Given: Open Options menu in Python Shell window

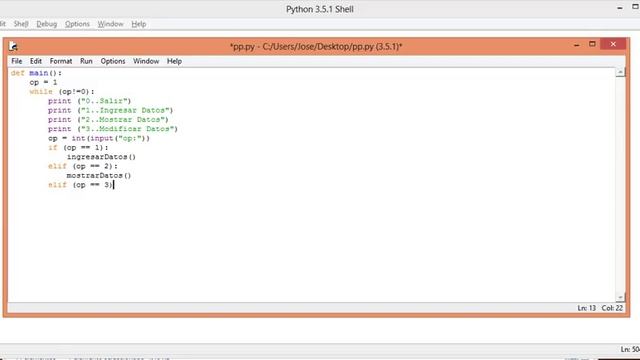Looking at the screenshot, I should point(77,24).
